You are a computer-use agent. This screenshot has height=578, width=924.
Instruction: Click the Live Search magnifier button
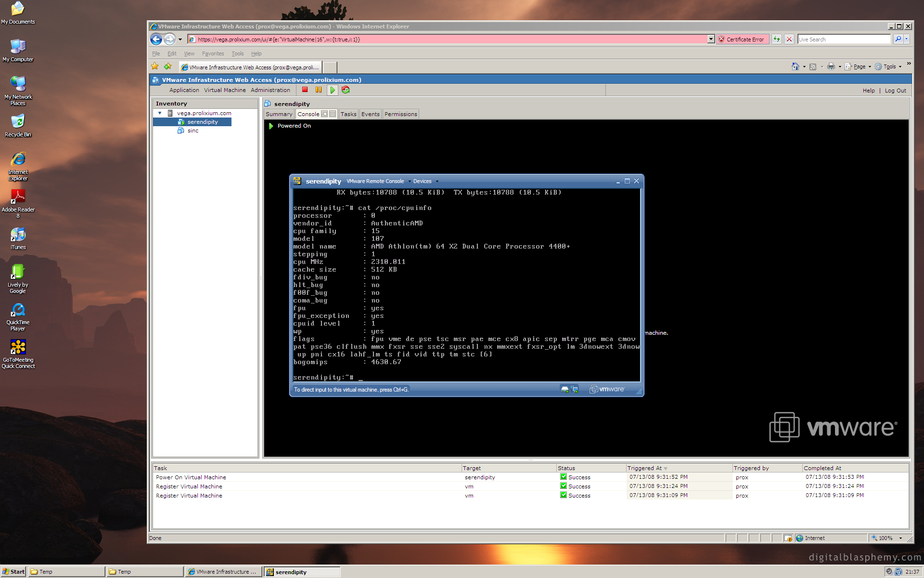coord(898,39)
